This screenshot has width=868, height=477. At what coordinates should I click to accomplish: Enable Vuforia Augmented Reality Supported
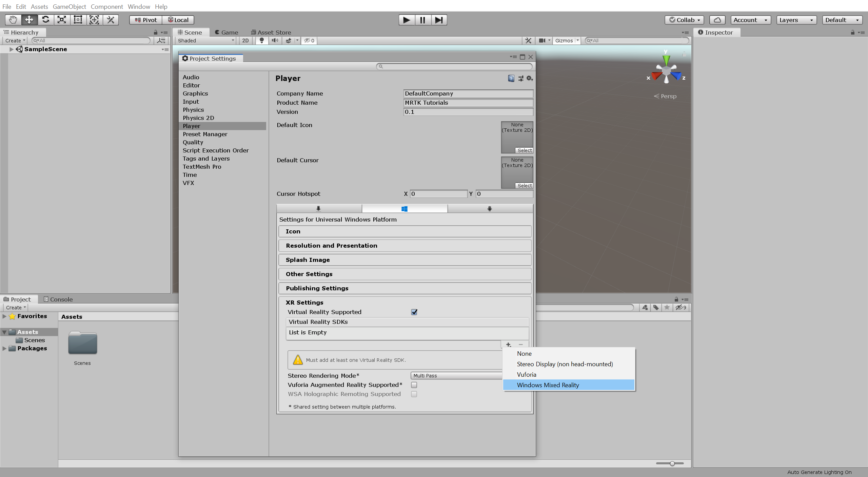[414, 385]
